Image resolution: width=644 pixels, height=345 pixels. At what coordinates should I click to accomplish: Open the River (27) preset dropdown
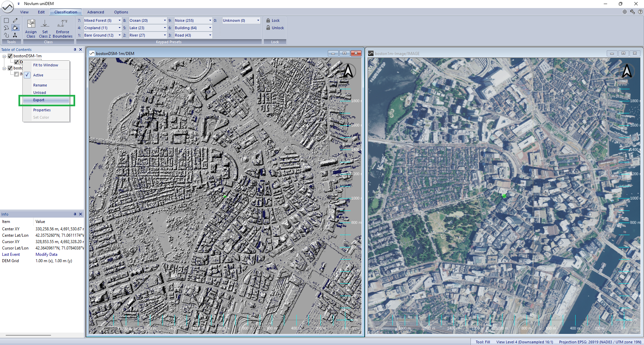tap(165, 35)
